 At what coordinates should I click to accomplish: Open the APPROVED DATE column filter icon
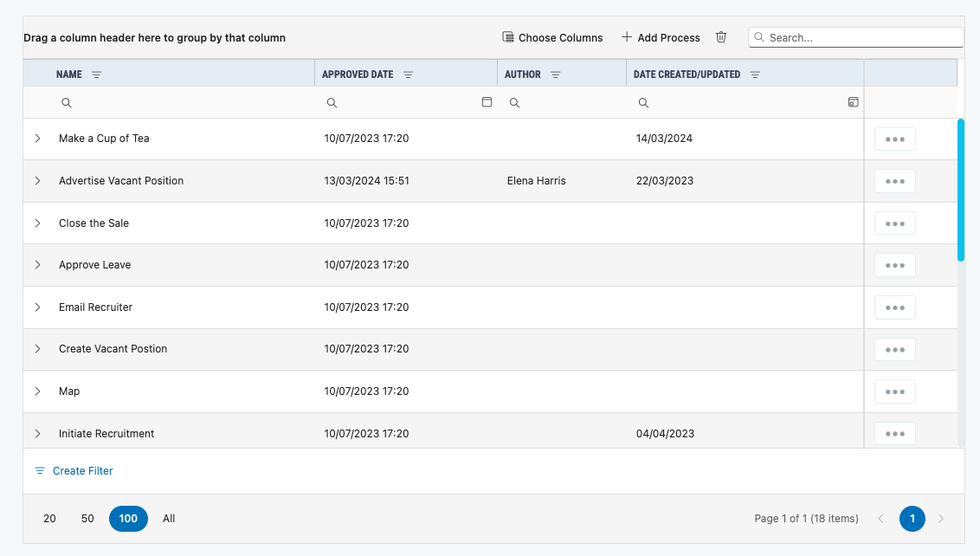[x=408, y=74]
